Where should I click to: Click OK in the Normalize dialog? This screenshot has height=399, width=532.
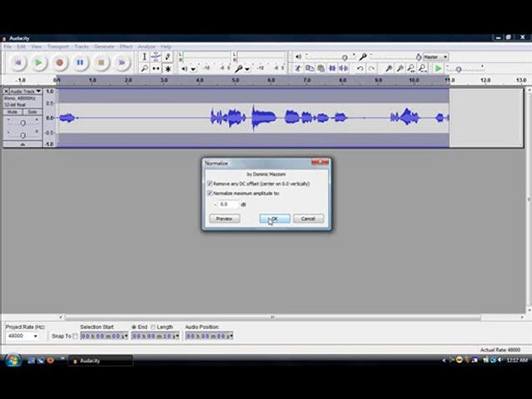275,218
